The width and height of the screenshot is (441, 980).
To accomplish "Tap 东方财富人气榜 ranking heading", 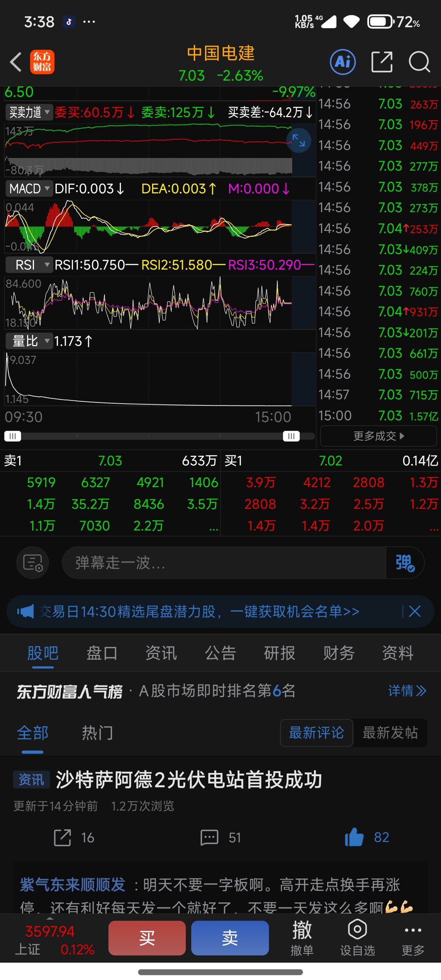I will click(69, 691).
